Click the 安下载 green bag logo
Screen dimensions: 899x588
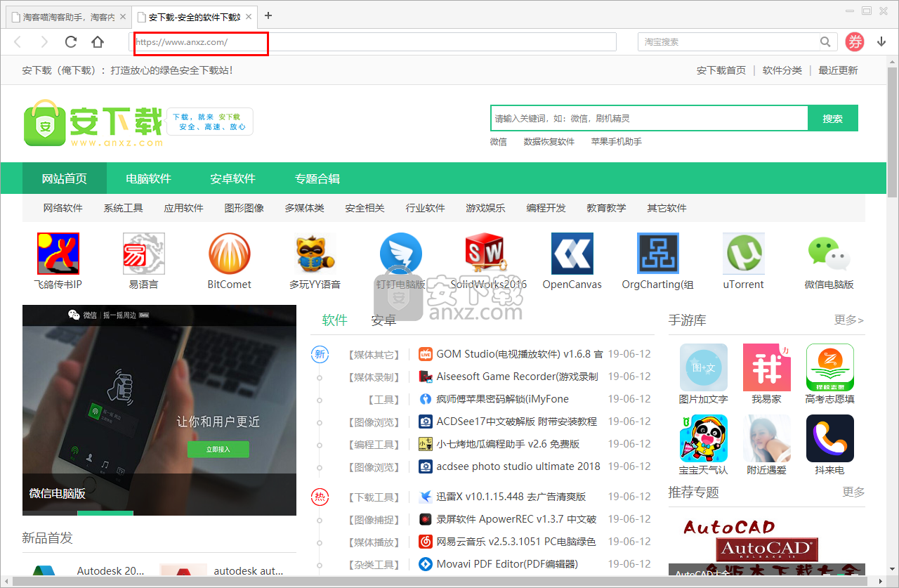click(x=44, y=123)
